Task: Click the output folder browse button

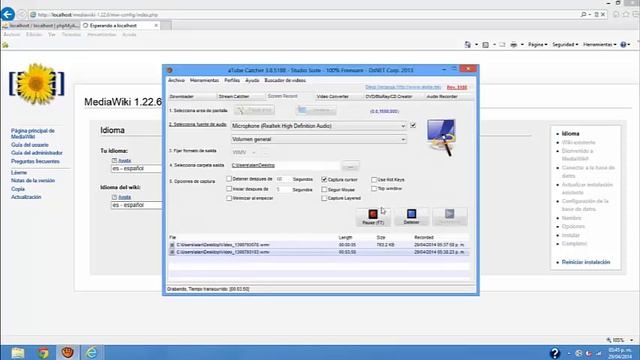Action: (350, 165)
